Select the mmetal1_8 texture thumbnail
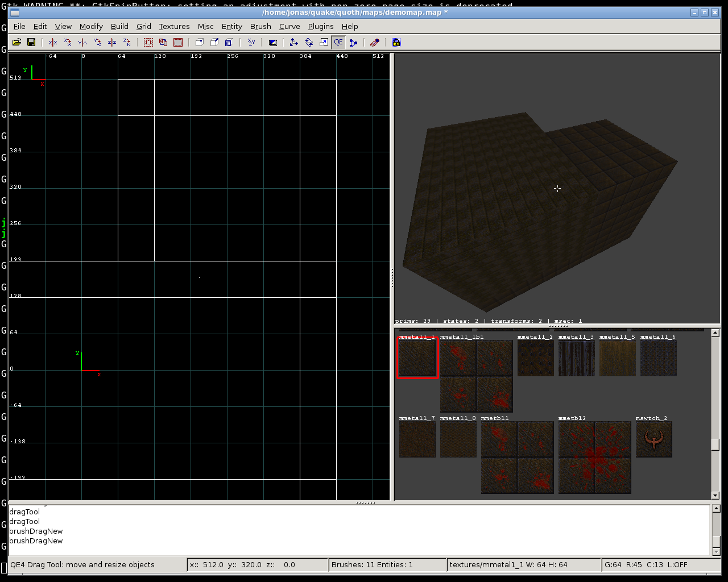Screen dimensions: 728x582 [x=458, y=439]
